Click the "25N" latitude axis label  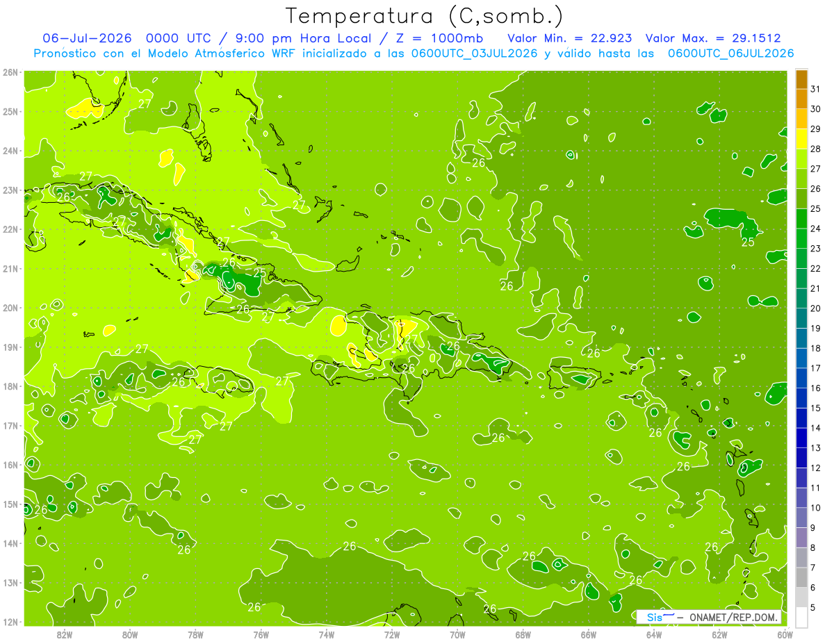pyautogui.click(x=10, y=111)
